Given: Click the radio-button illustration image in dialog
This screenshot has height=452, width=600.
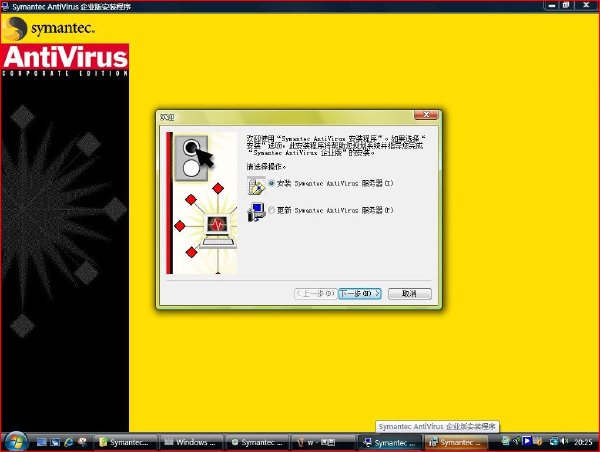Looking at the screenshot, I should (191, 158).
